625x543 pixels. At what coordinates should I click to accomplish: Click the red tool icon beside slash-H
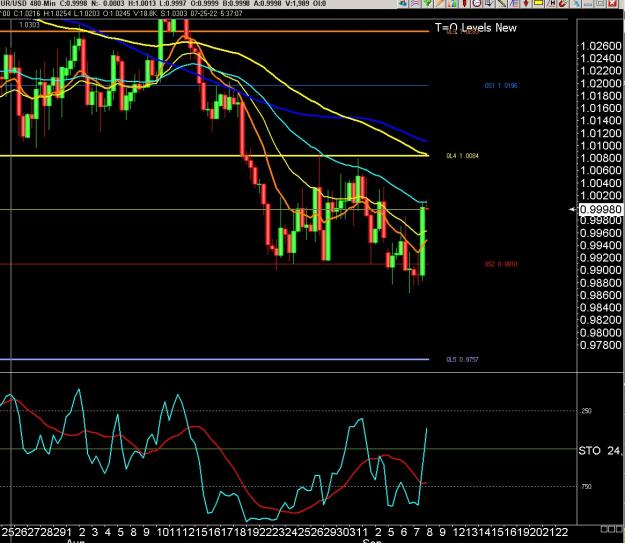tap(563, 3)
